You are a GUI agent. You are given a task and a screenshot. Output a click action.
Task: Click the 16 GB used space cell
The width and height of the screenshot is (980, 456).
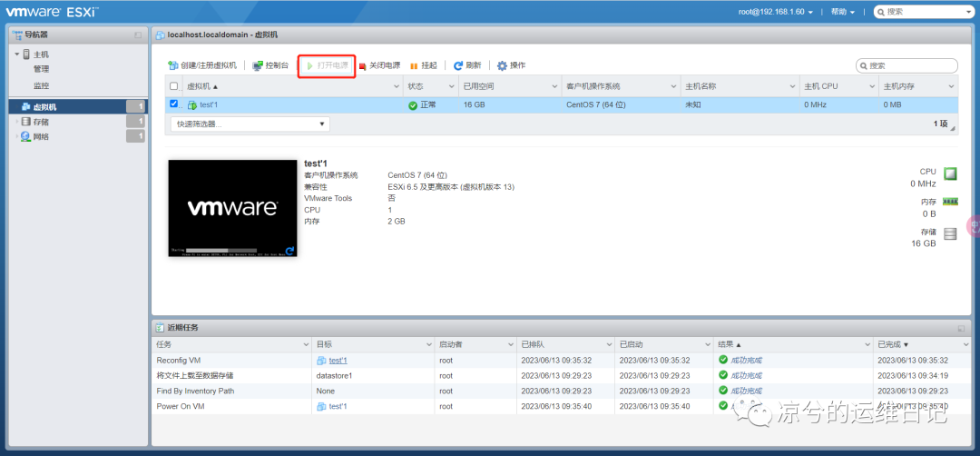tap(475, 105)
